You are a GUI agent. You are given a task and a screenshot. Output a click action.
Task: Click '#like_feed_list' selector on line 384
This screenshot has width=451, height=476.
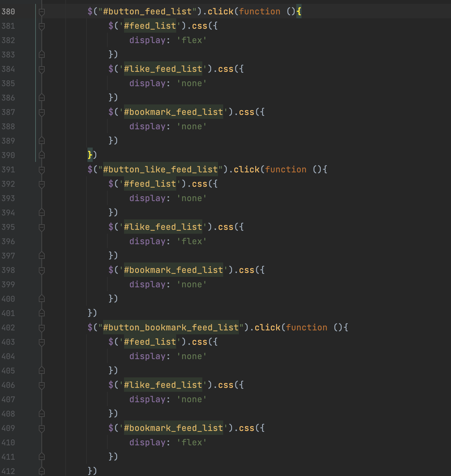(163, 69)
